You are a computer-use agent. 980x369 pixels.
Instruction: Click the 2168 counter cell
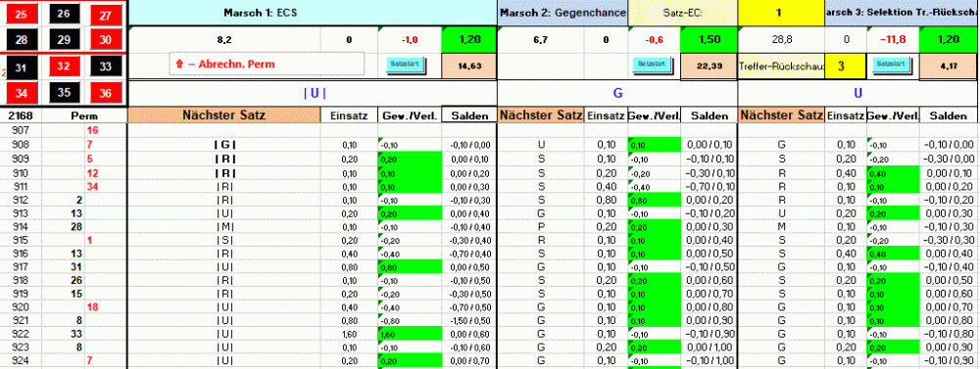(x=20, y=115)
